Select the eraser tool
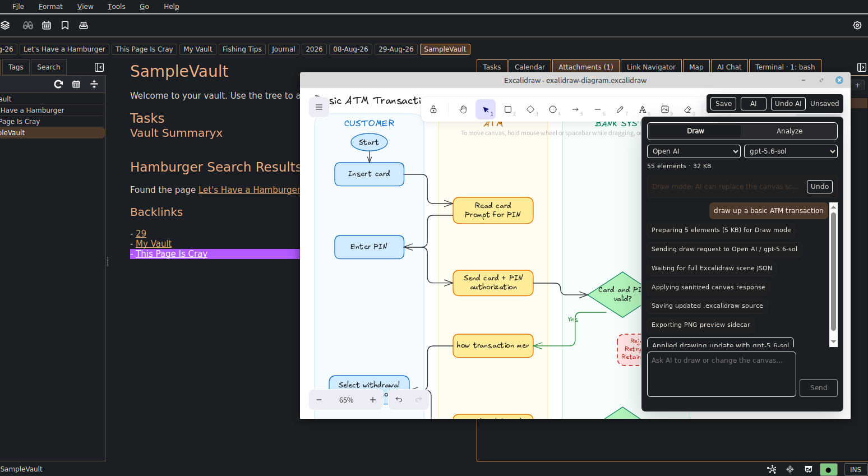The height and width of the screenshot is (476, 868). coord(687,109)
